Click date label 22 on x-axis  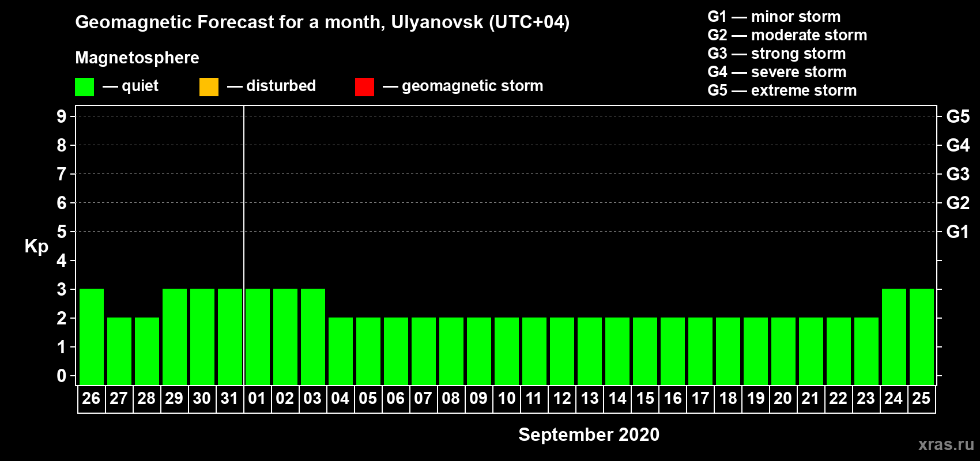838,399
